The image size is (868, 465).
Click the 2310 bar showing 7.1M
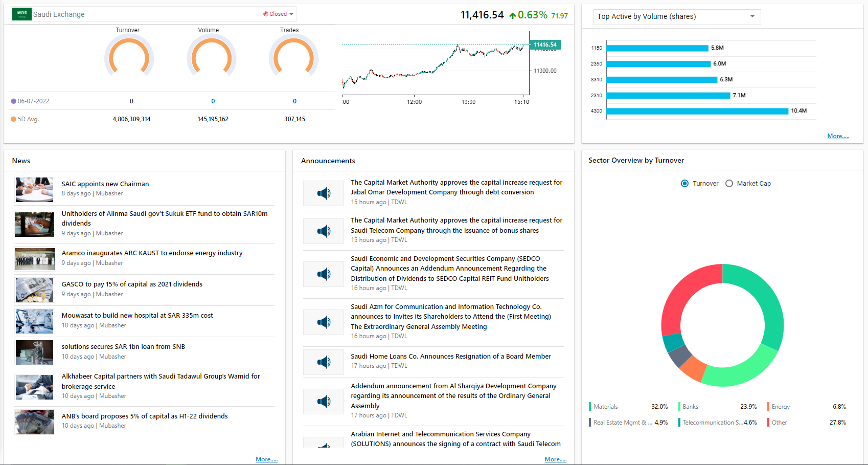click(x=668, y=96)
